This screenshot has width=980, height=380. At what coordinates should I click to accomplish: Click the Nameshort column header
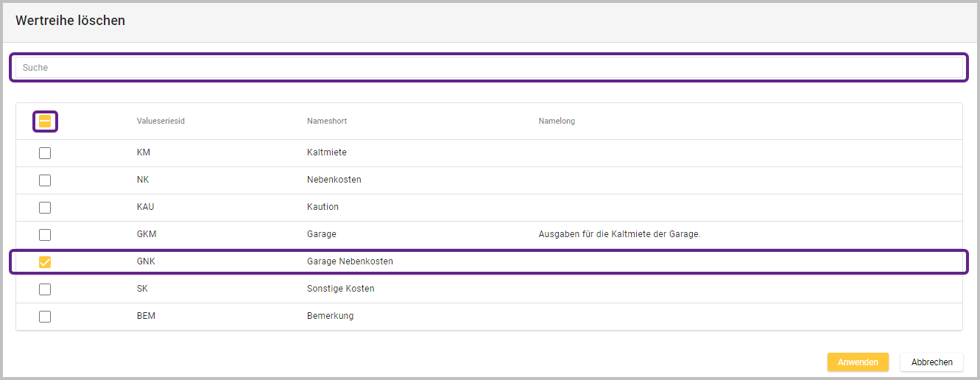(x=327, y=121)
